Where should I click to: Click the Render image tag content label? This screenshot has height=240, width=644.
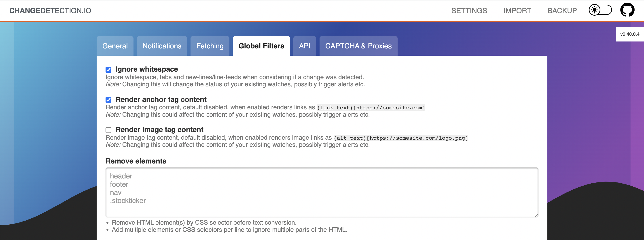159,130
